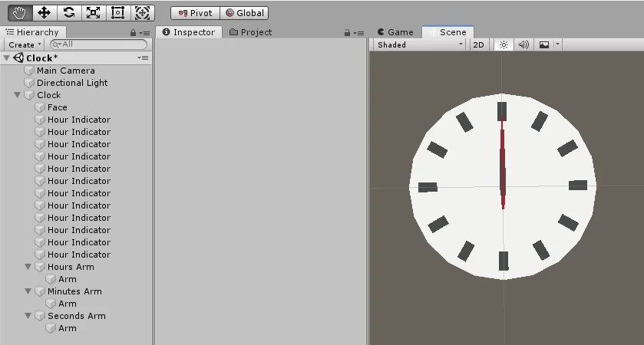644x345 pixels.
Task: Select Seconds Arm object
Action: (77, 317)
